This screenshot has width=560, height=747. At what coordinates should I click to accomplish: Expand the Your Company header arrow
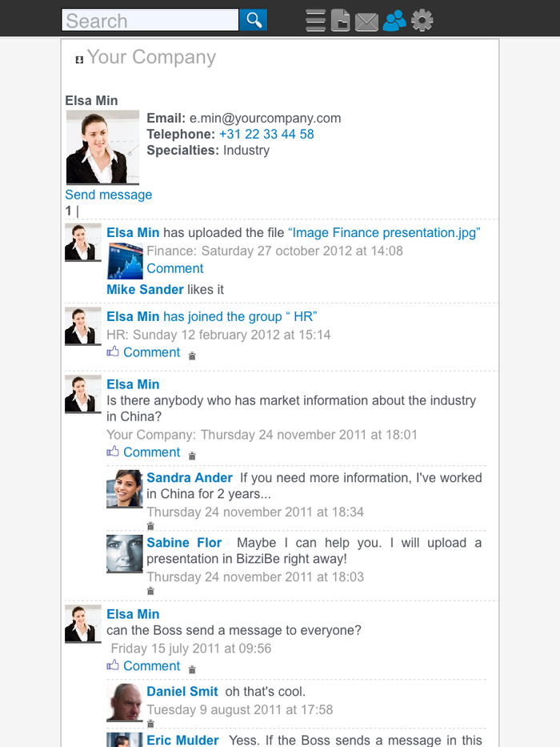[79, 60]
